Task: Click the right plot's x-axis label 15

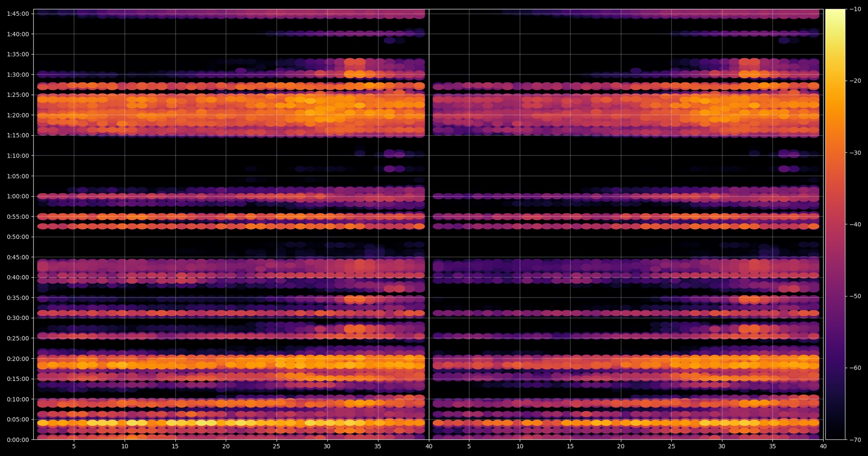Action: point(570,447)
